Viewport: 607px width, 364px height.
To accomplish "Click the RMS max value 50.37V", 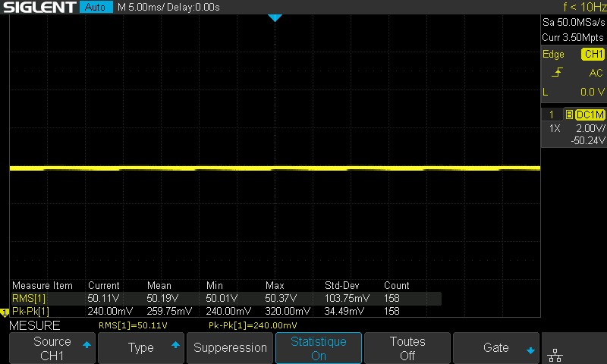I will click(x=281, y=298).
